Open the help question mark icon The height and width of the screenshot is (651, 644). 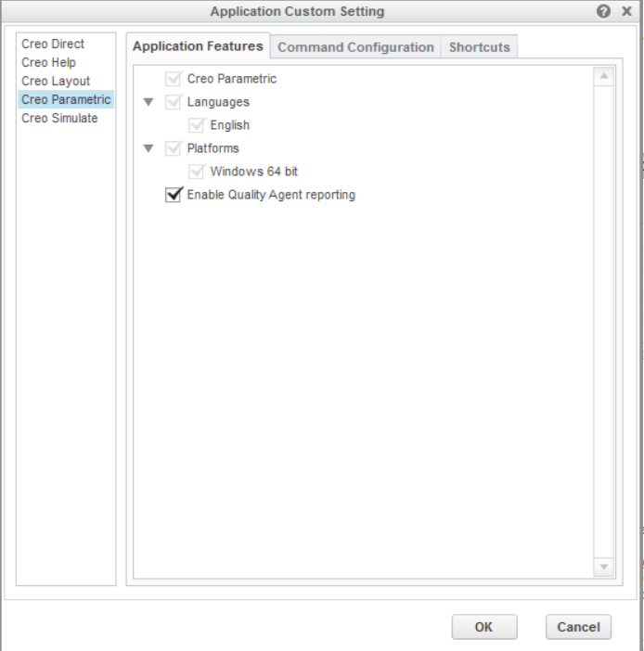click(603, 11)
